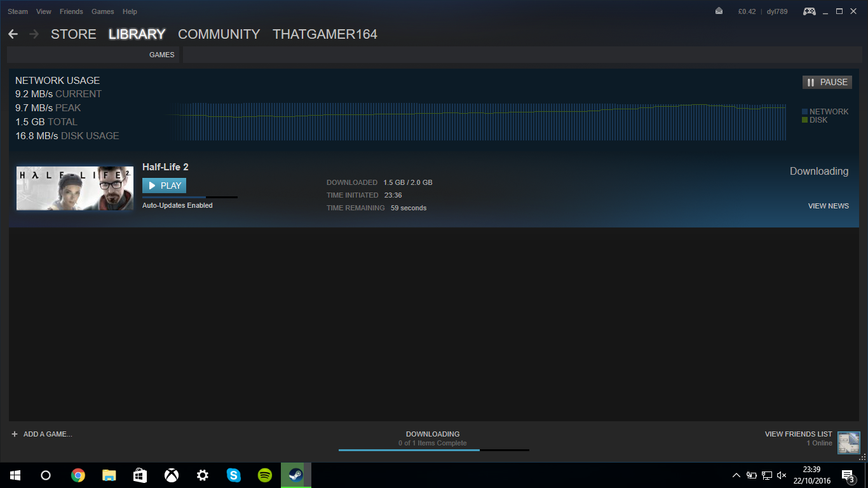The height and width of the screenshot is (488, 868).
Task: Open File Explorer from taskbar
Action: 109,475
